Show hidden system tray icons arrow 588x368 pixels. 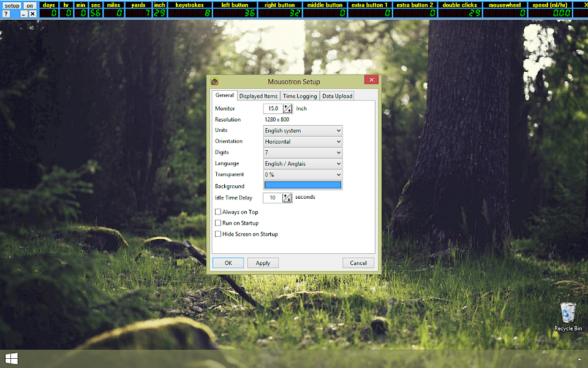579,359
